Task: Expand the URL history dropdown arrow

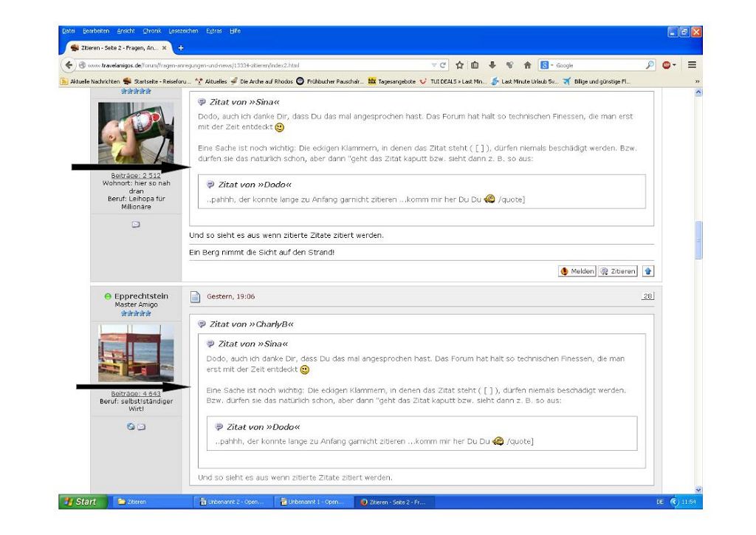Action: click(434, 65)
